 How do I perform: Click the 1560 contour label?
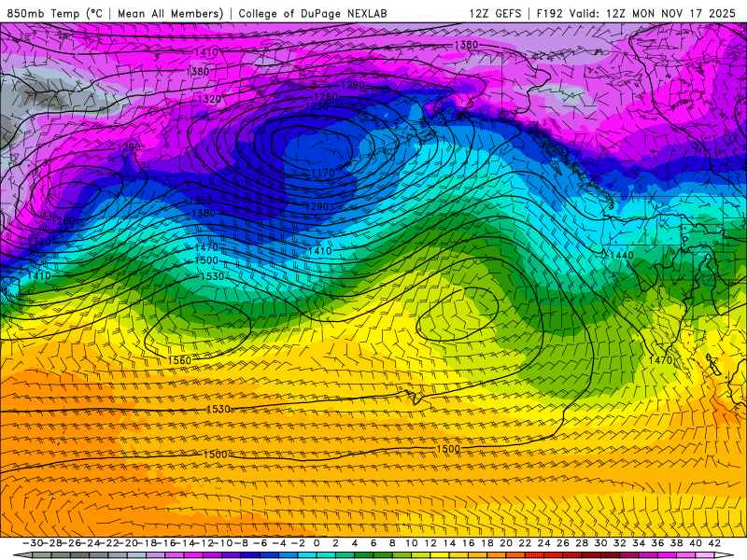pyautogui.click(x=179, y=360)
